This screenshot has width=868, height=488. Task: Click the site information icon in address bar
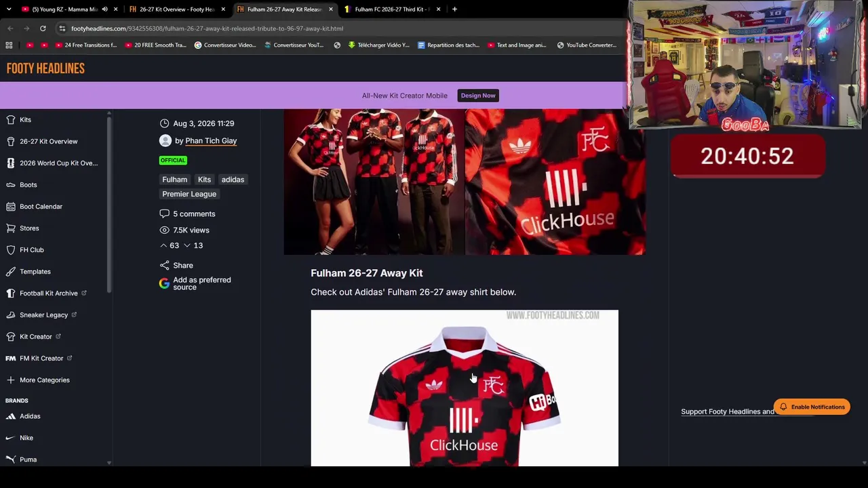click(62, 28)
